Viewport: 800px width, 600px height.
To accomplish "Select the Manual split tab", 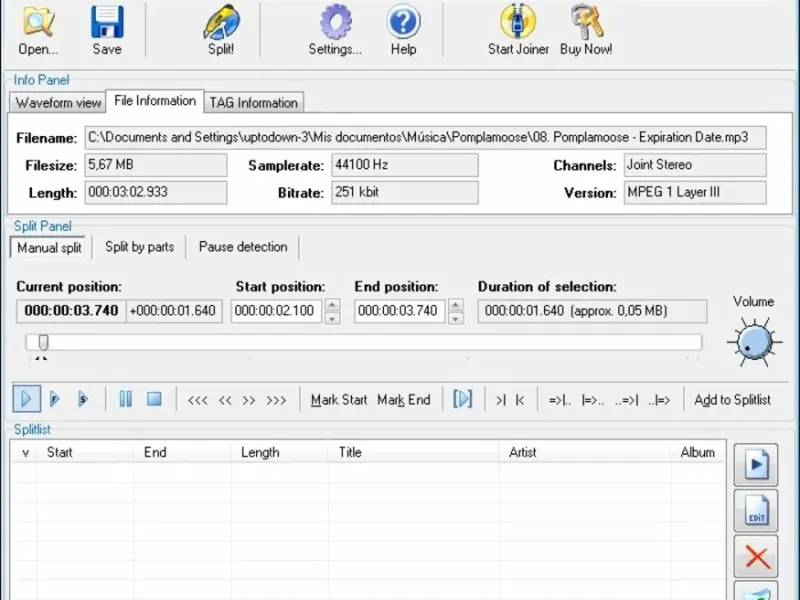I will point(49,247).
